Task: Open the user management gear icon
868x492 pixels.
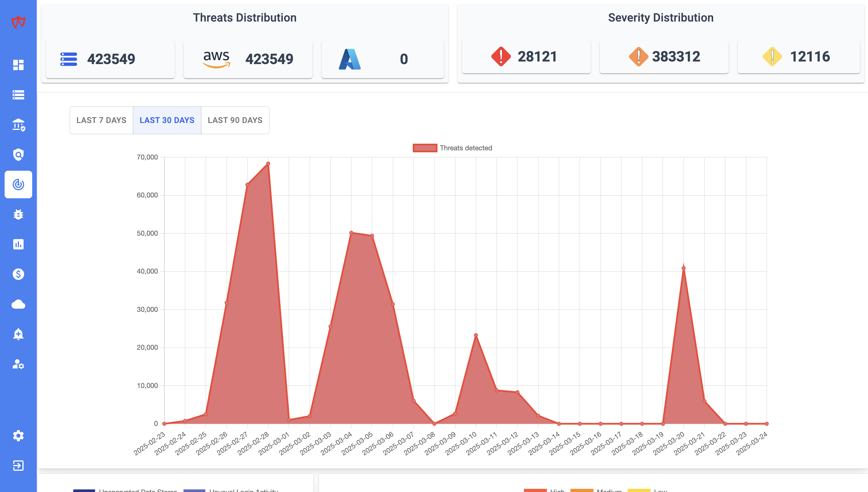Action: (18, 364)
